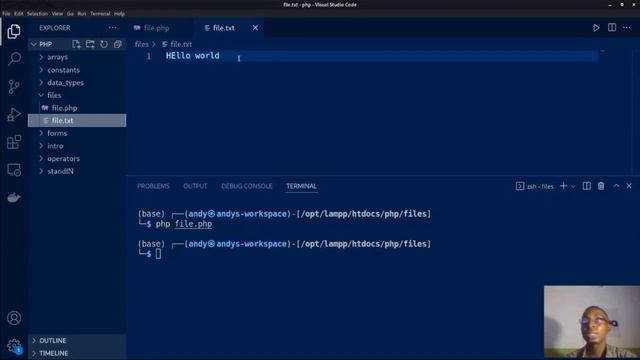
Task: Open the Run menu
Action: (x=82, y=13)
